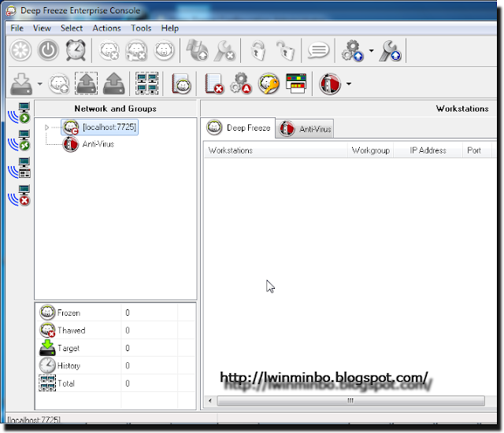Click the solid drive upload icon

(x=113, y=83)
